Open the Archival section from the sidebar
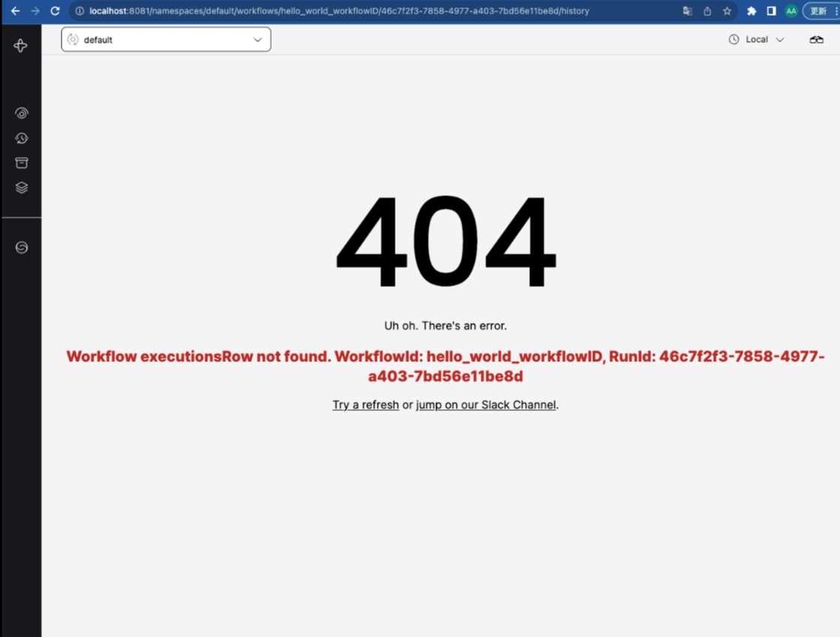This screenshot has width=840, height=637. 21,162
